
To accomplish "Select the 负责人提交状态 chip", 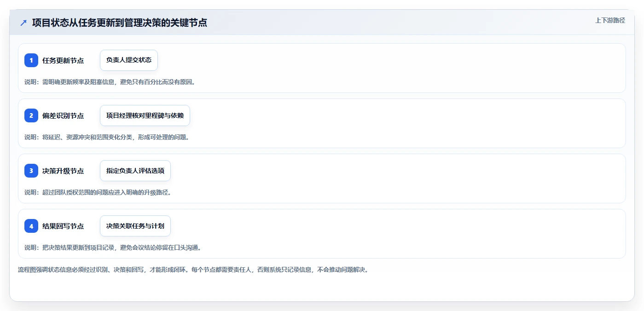I will [x=129, y=60].
